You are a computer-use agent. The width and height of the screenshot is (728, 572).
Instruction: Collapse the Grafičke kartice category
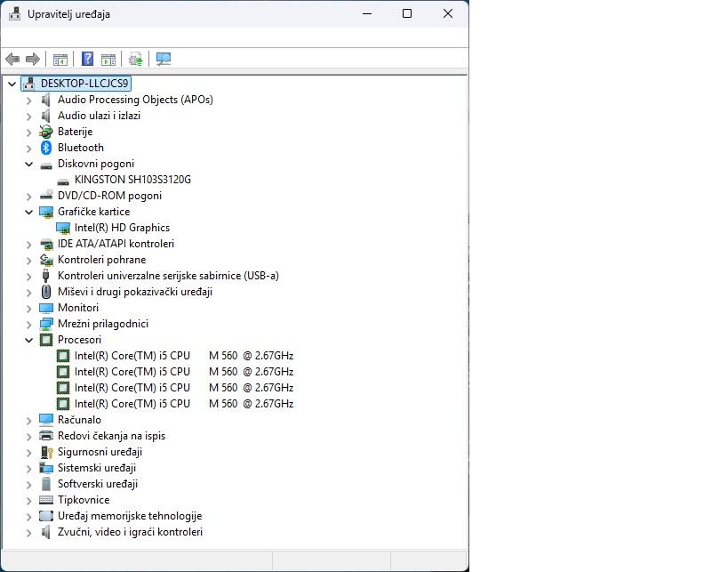coord(28,212)
